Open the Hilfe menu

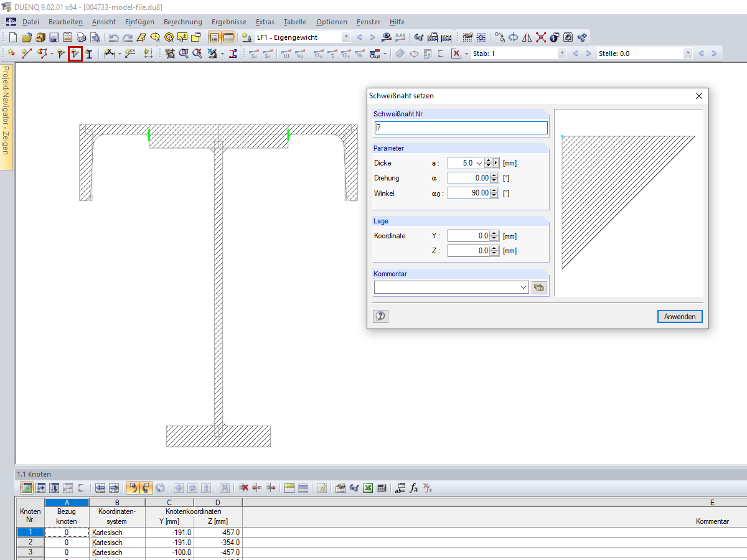click(397, 22)
